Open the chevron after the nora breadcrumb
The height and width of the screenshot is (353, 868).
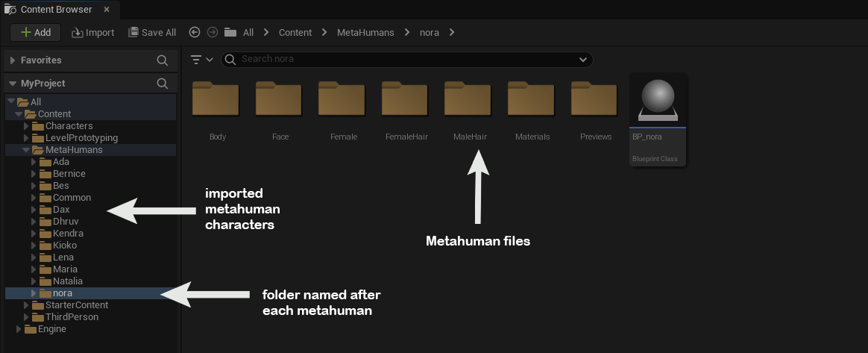452,32
